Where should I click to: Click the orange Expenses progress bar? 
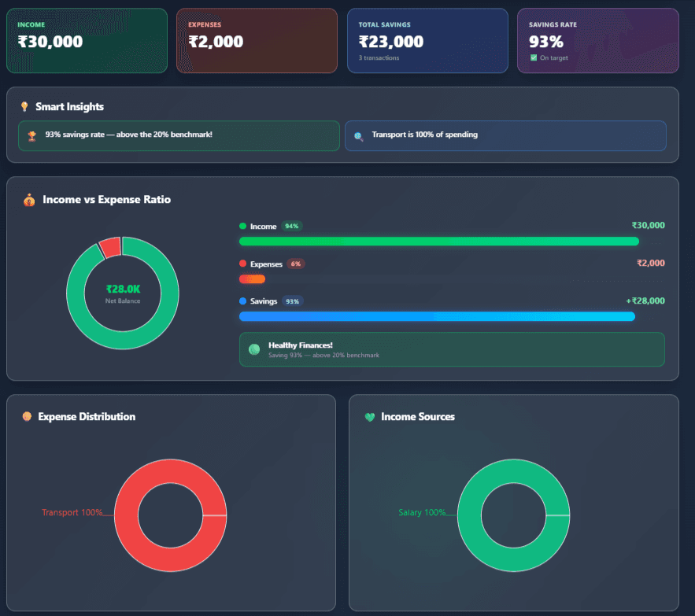(252, 278)
